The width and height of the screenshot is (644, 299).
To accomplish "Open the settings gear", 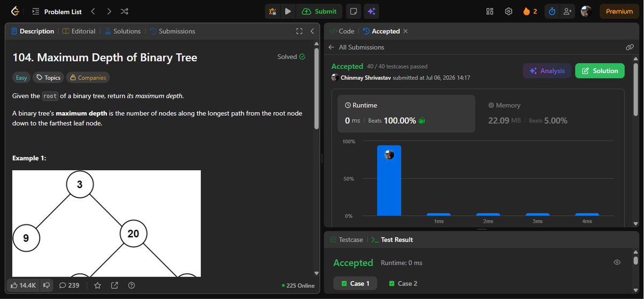I will tap(508, 11).
